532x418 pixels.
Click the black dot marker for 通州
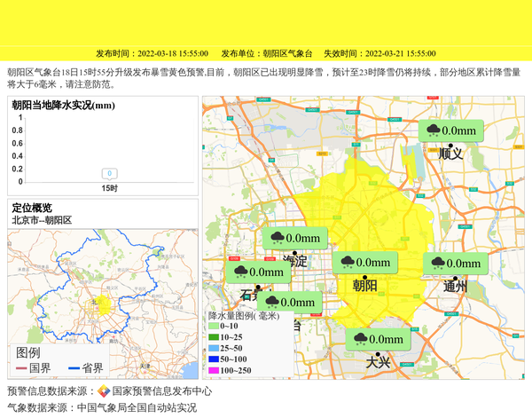(x=454, y=276)
